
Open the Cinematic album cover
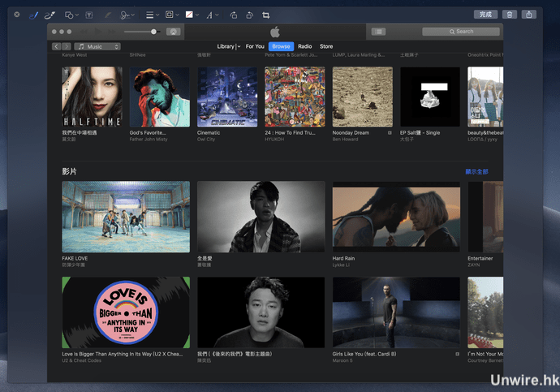(227, 97)
